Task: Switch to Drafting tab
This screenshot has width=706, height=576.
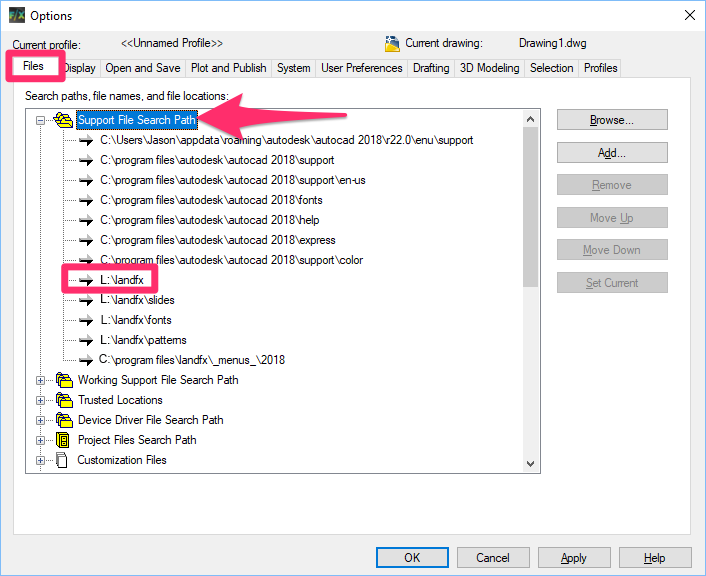Action: [x=431, y=68]
